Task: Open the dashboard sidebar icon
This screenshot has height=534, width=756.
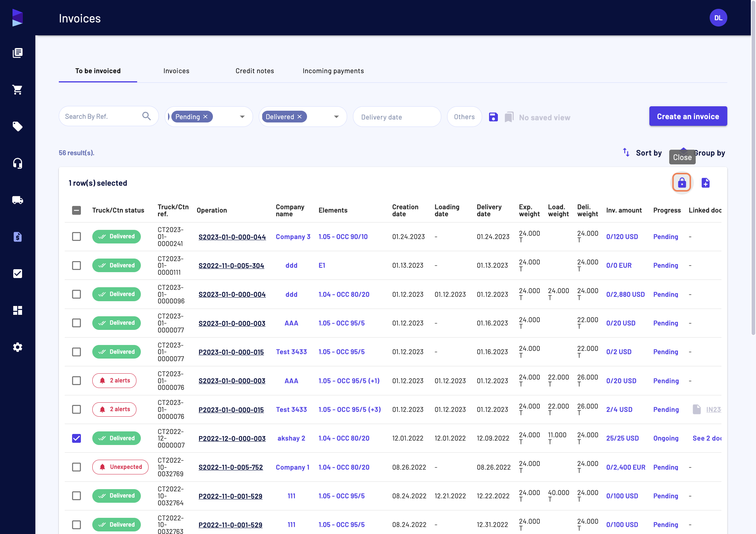Action: (18, 310)
